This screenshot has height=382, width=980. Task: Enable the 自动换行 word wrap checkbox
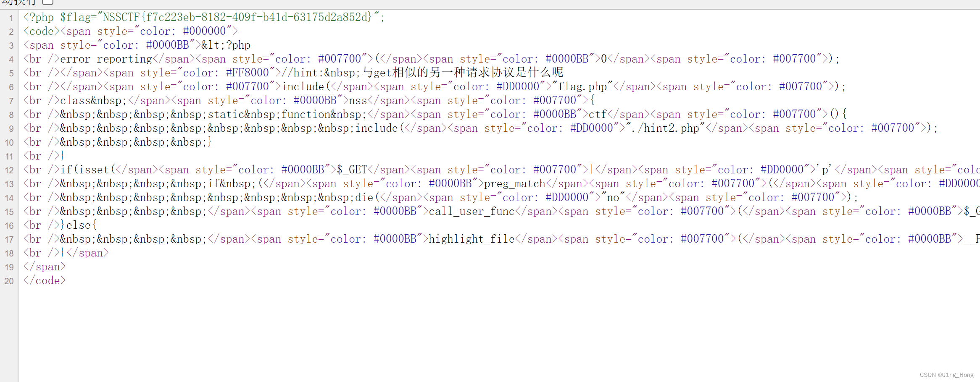click(x=48, y=3)
